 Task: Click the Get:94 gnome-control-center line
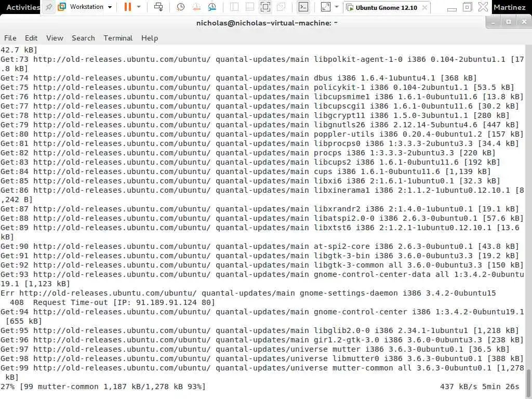tap(262, 316)
